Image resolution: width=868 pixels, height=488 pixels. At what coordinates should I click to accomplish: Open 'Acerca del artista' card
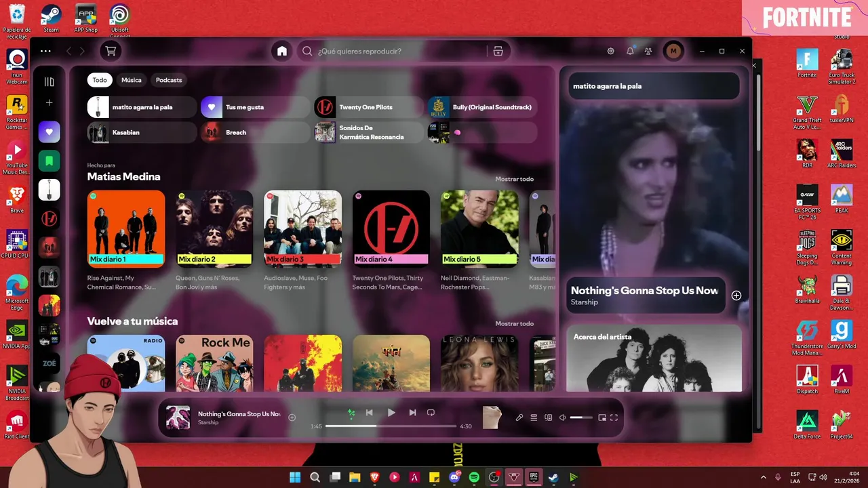pos(654,358)
